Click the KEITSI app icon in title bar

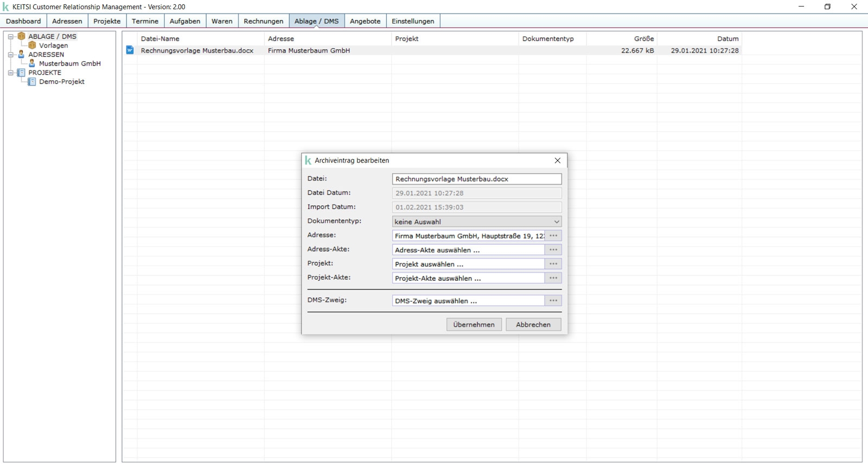click(6, 7)
